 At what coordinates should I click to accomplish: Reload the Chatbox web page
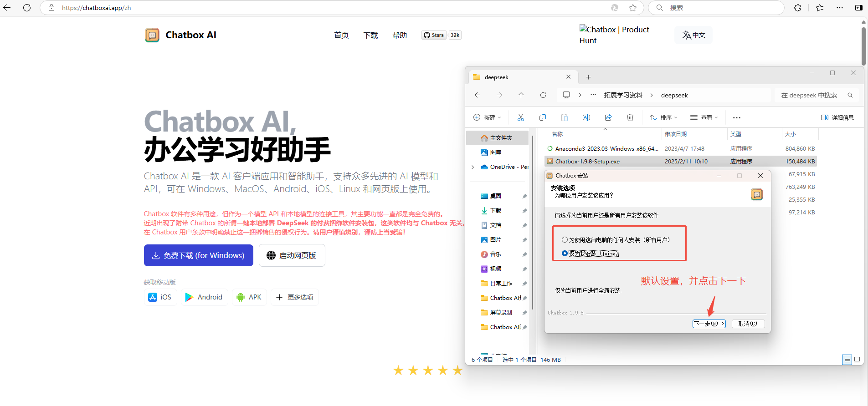point(27,8)
